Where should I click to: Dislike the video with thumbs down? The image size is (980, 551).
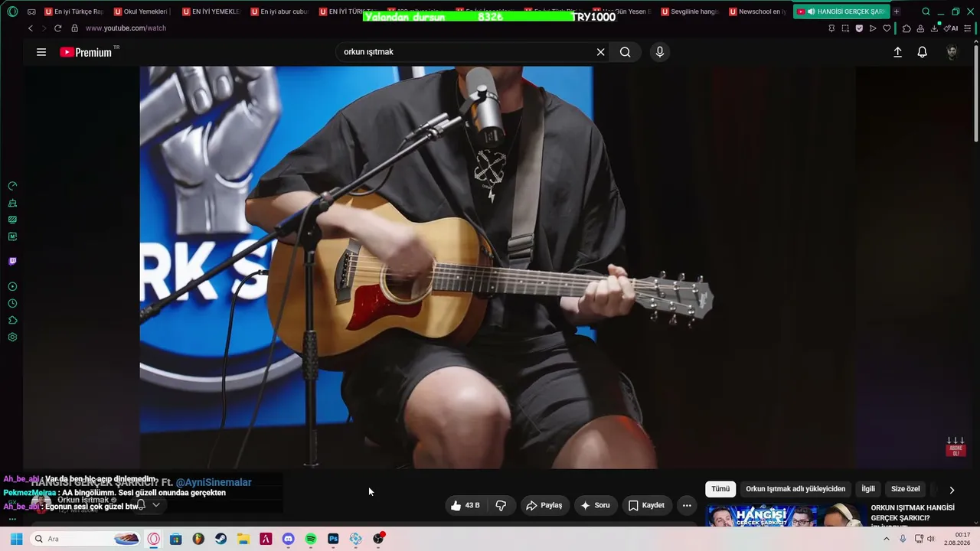coord(501,505)
